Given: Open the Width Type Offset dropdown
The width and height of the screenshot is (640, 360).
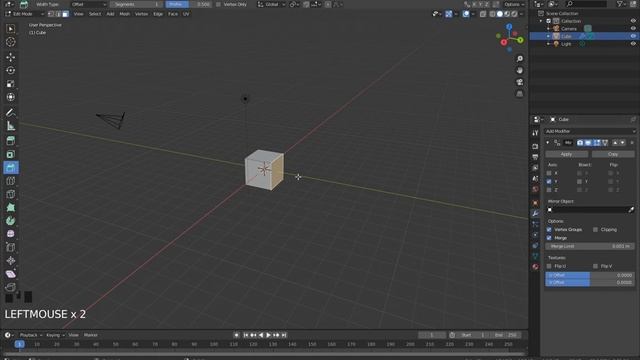Looking at the screenshot, I should [89, 4].
